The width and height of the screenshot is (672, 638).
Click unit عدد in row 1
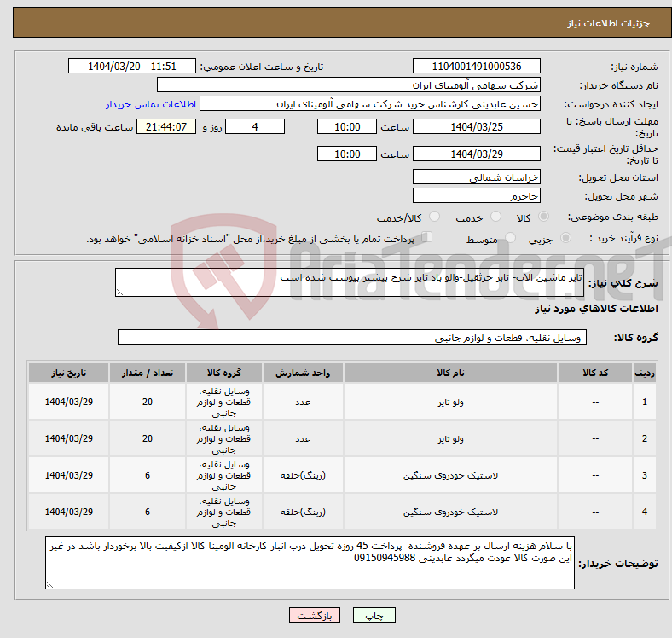pos(303,403)
